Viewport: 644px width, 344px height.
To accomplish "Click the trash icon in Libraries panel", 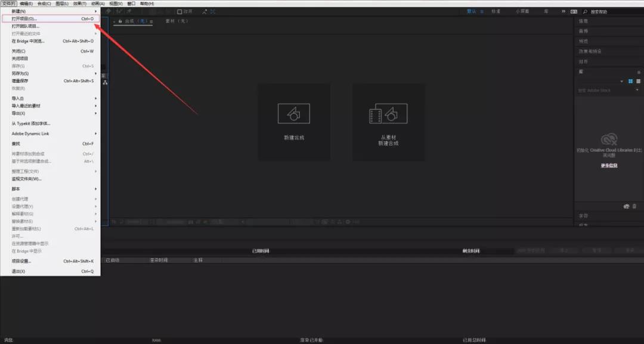I will coord(634,206).
